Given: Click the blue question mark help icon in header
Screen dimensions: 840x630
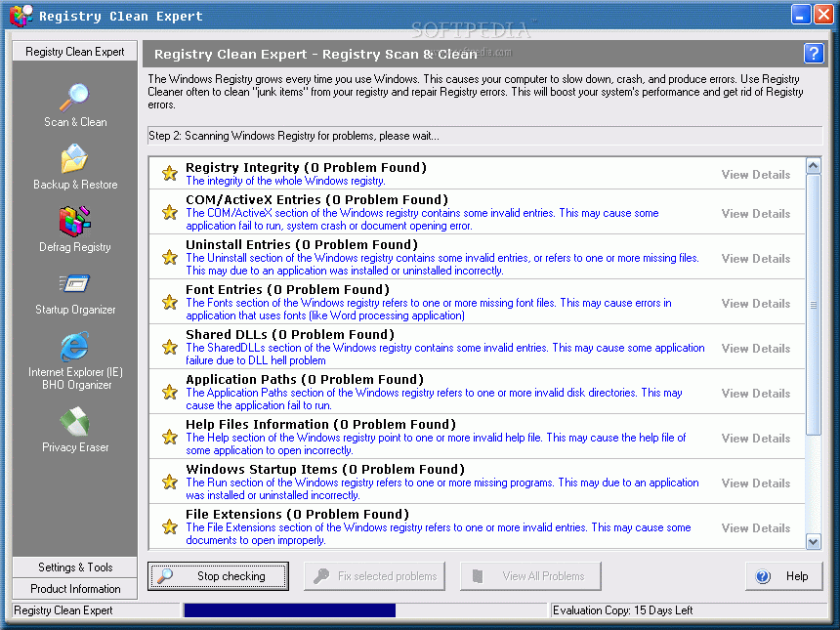Looking at the screenshot, I should (x=814, y=54).
